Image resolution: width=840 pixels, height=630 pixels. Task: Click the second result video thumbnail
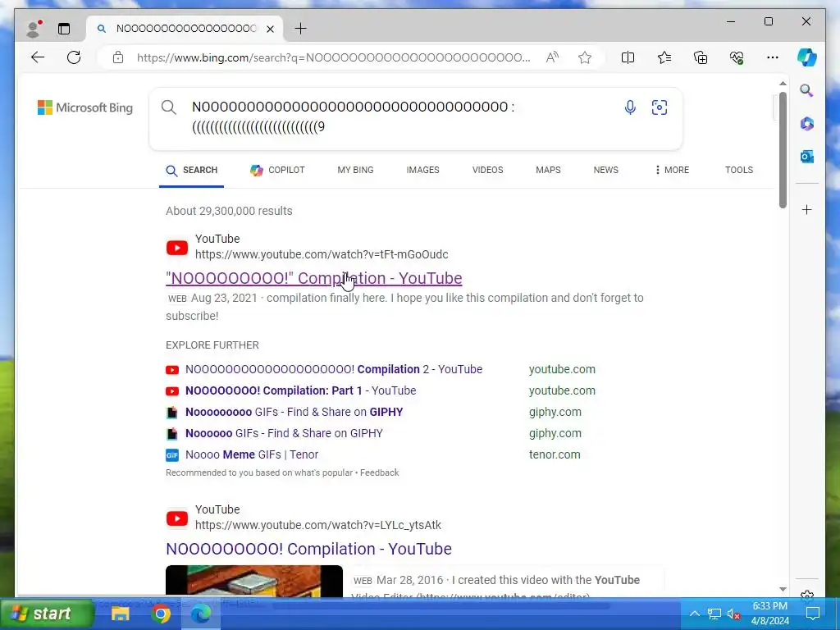(254, 581)
